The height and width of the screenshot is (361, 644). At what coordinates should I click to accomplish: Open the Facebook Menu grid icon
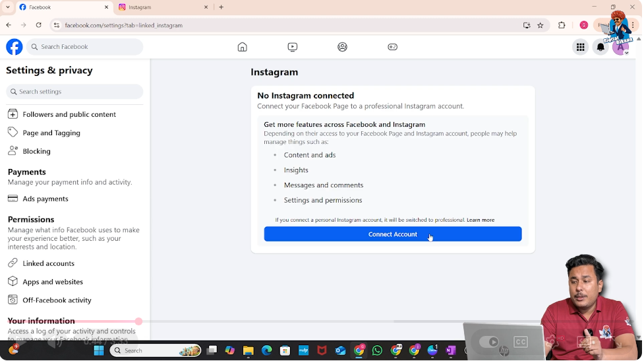click(x=580, y=48)
